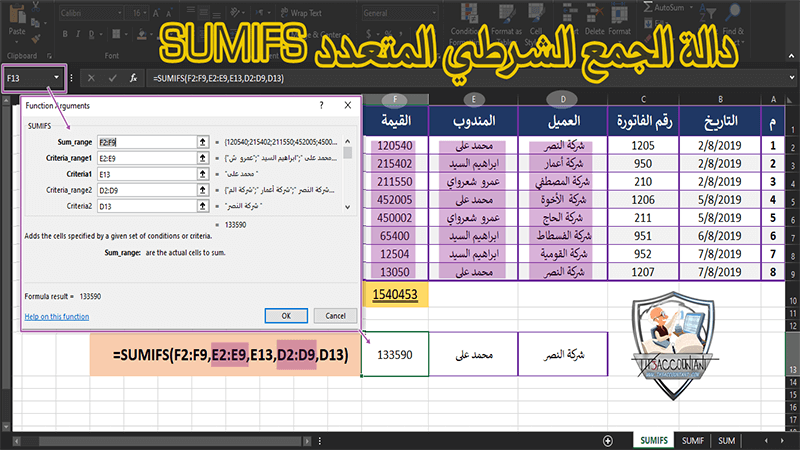Click inside the formula bar text
Screen dimensions: 800x450
click(x=218, y=78)
